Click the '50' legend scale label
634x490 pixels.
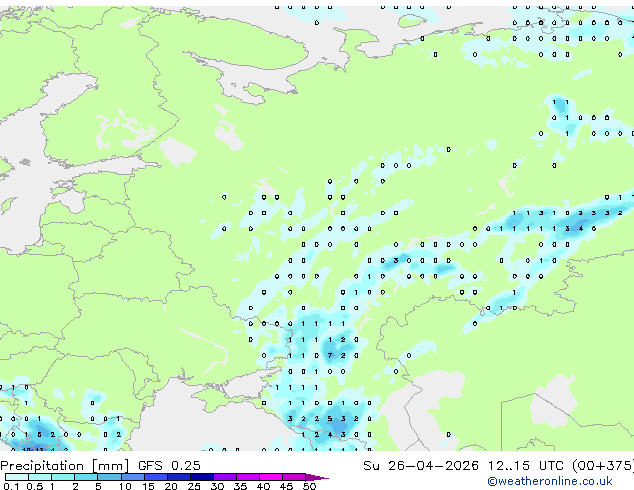[x=310, y=486]
